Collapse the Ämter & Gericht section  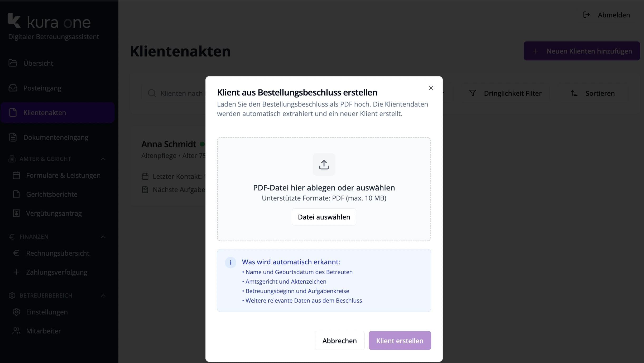103,159
